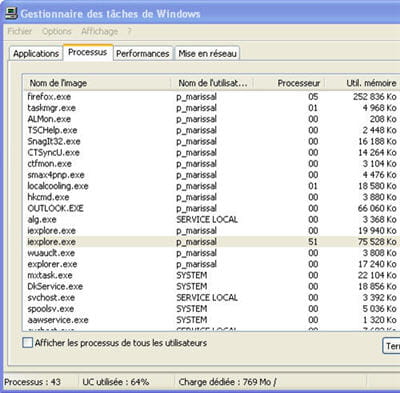
Task: Select the localcooling.exe process
Action: (211, 186)
